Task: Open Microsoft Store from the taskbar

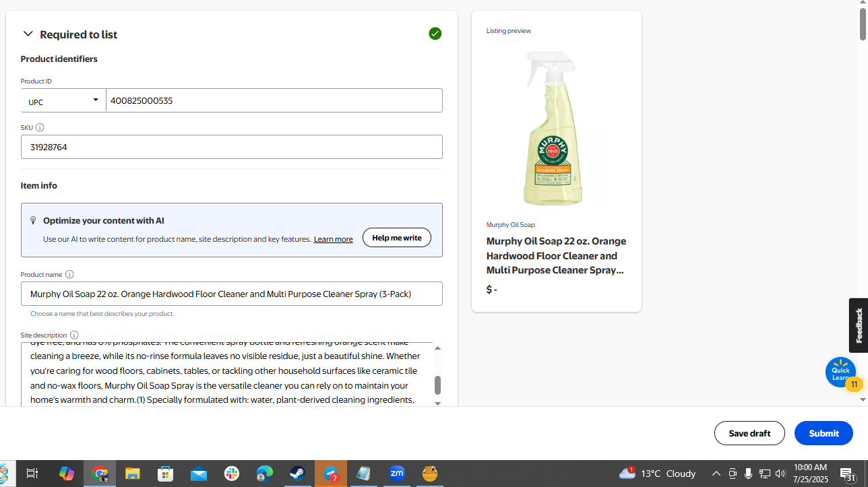Action: point(165,474)
